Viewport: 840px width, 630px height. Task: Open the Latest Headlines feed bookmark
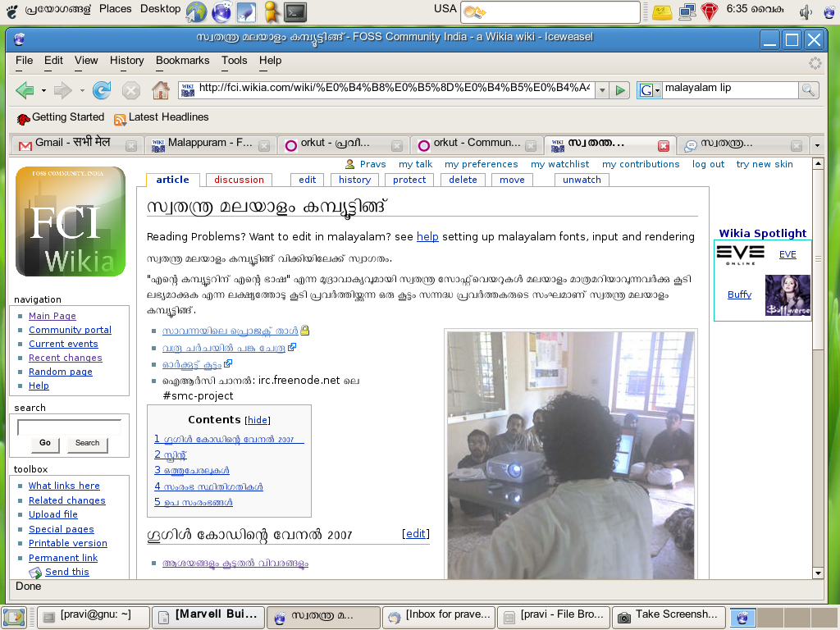pos(162,117)
